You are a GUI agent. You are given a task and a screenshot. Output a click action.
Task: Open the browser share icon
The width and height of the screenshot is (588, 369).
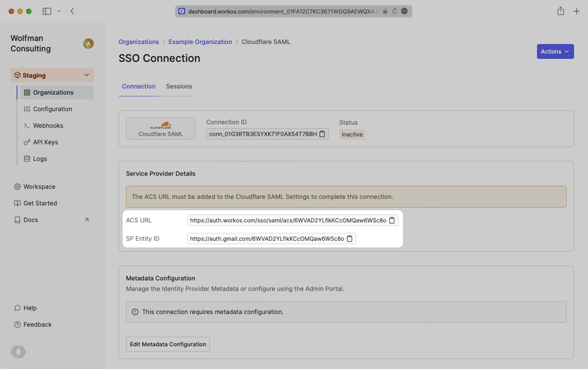coord(560,11)
